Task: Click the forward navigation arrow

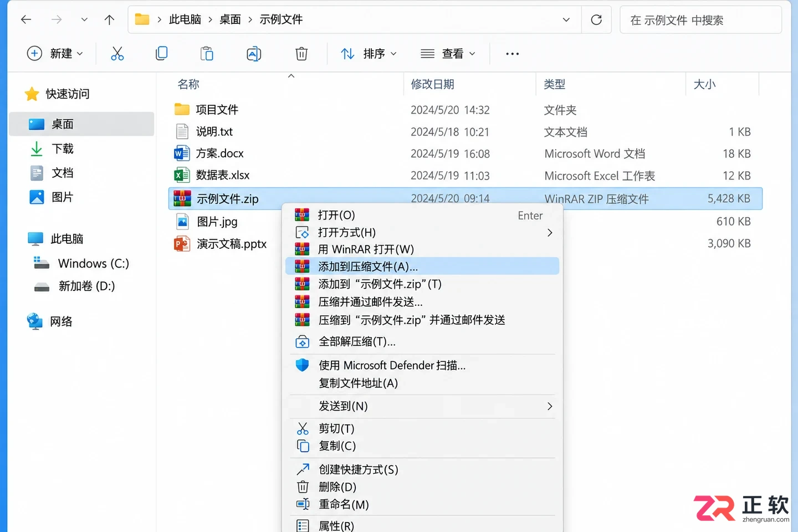Action: click(57, 20)
